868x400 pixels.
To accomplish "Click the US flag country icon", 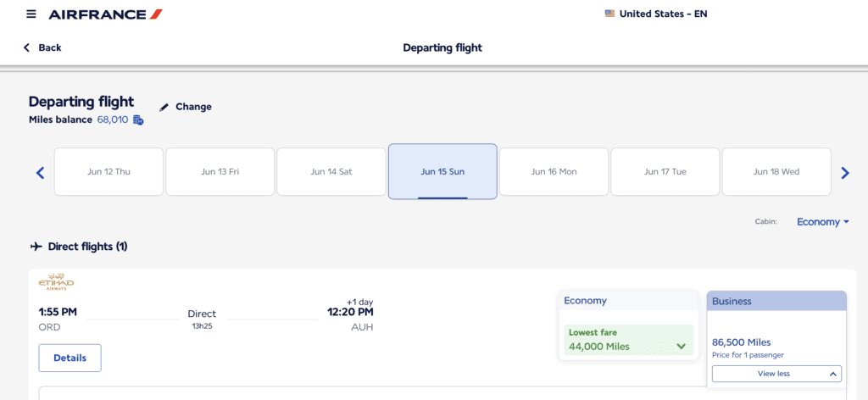I will point(609,14).
